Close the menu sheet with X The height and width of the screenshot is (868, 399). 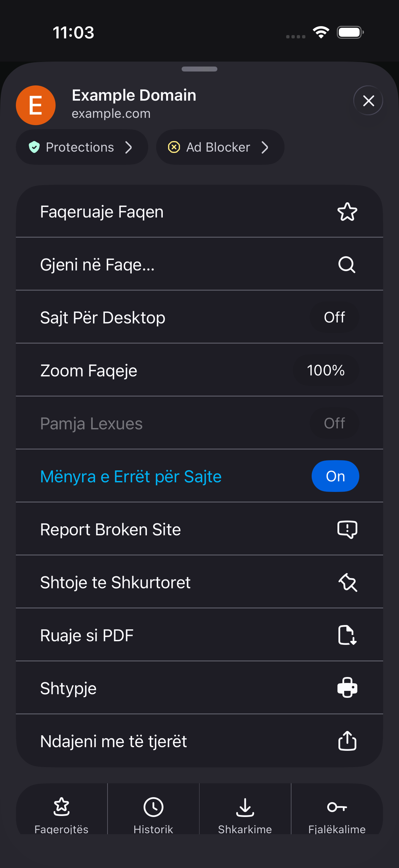368,100
